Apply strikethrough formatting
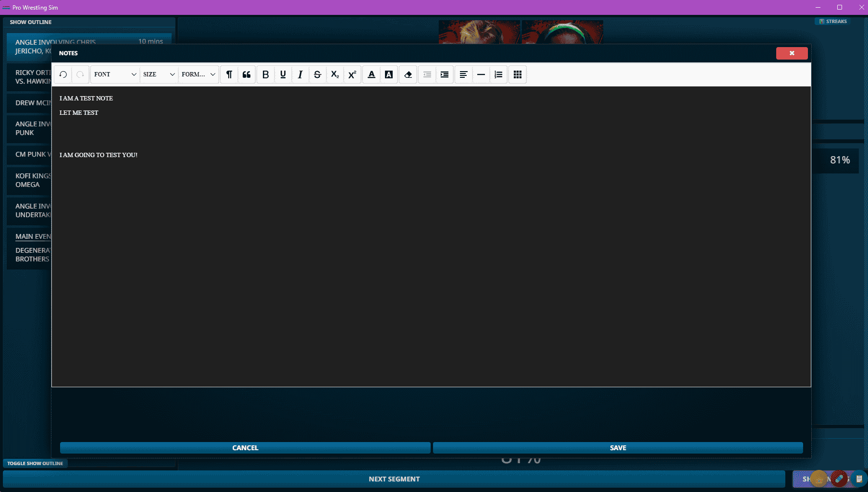This screenshot has width=868, height=492. click(x=318, y=74)
